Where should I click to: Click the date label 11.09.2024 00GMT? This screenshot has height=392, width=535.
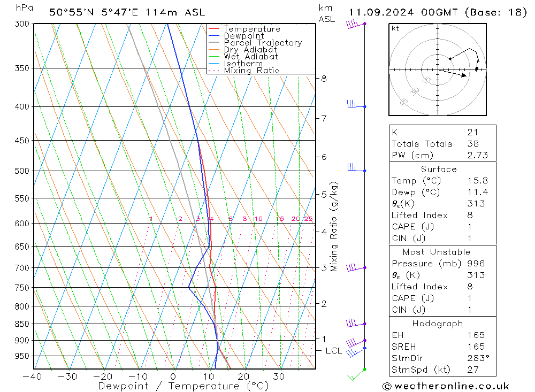[403, 12]
